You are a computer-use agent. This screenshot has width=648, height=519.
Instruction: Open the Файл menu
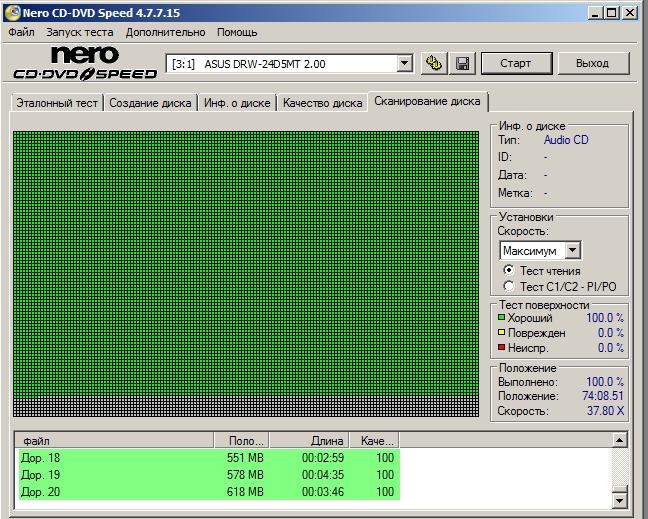click(21, 32)
